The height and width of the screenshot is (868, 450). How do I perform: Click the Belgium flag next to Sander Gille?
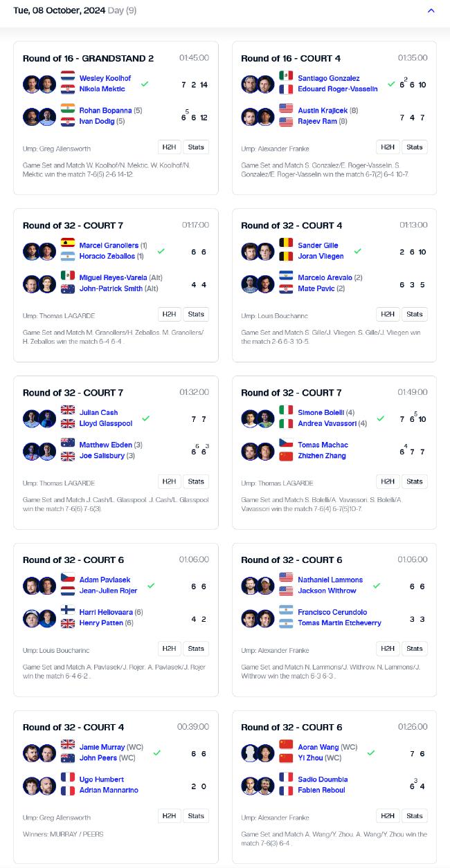coord(286,243)
